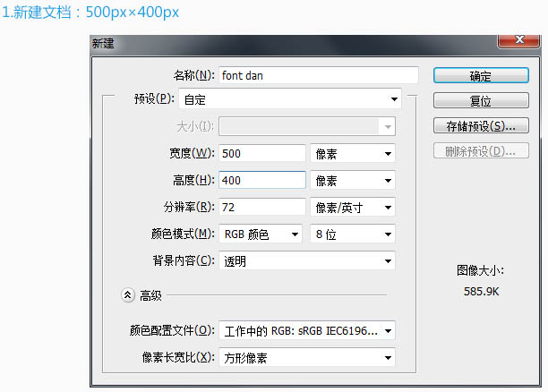Screen dimensions: 548x392
Task: Open 存储预设 save preset dialog
Action: coord(481,126)
